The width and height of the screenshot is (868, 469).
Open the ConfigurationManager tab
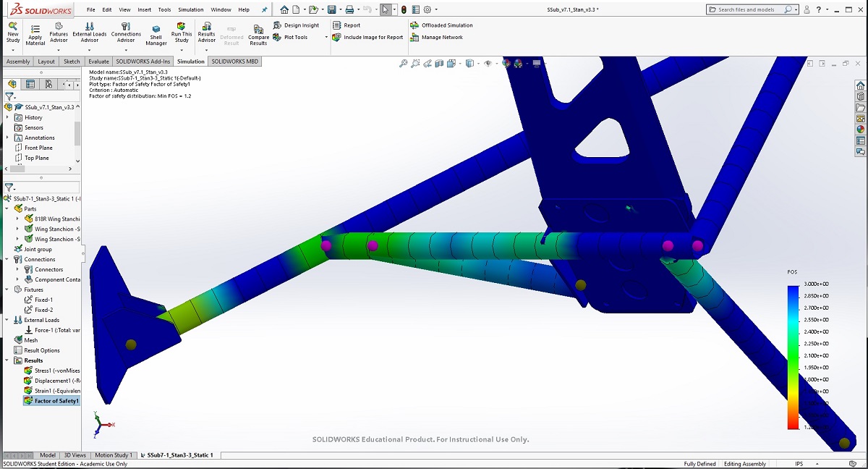tap(48, 84)
